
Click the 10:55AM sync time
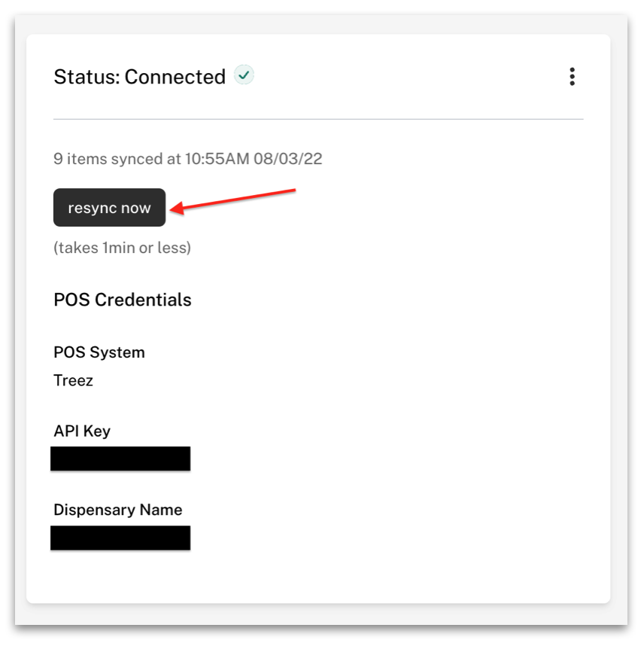point(217,159)
